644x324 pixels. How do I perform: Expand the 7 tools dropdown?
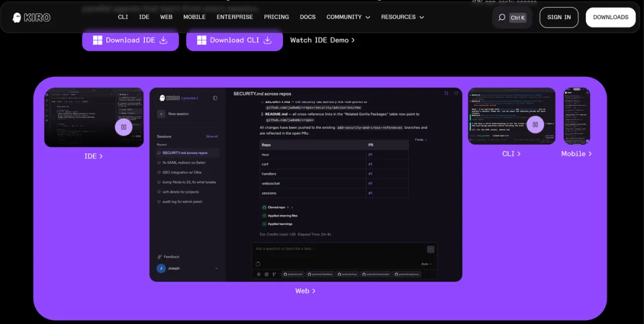coord(420,140)
